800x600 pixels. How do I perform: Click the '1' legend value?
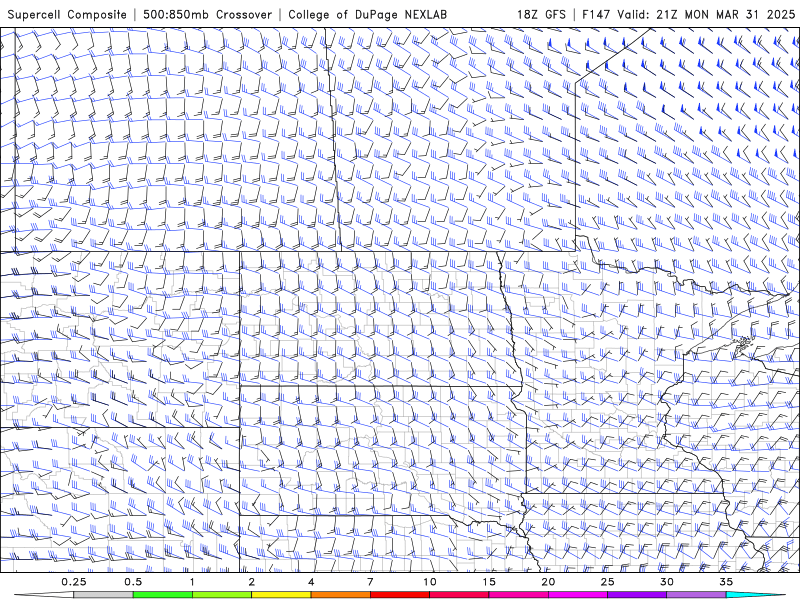(x=192, y=582)
